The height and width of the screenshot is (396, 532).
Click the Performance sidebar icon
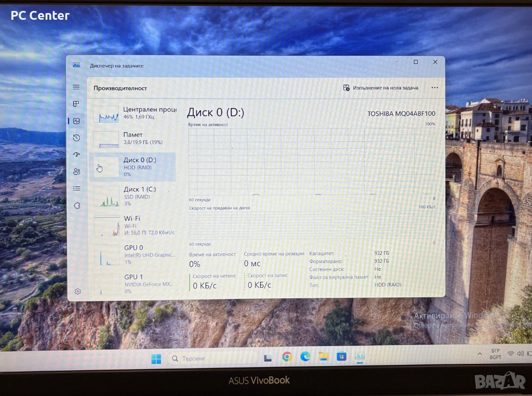click(76, 121)
